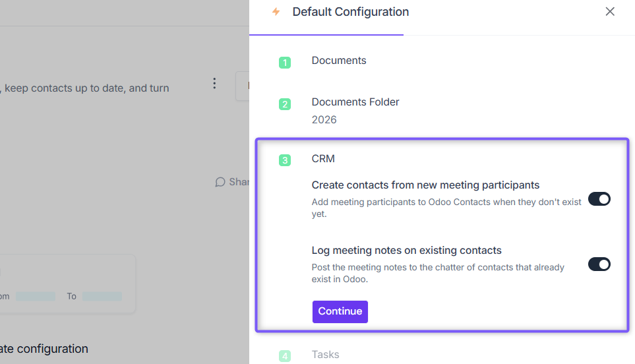
Task: Toggle Log meeting notes on existing contacts
Action: [x=599, y=264]
